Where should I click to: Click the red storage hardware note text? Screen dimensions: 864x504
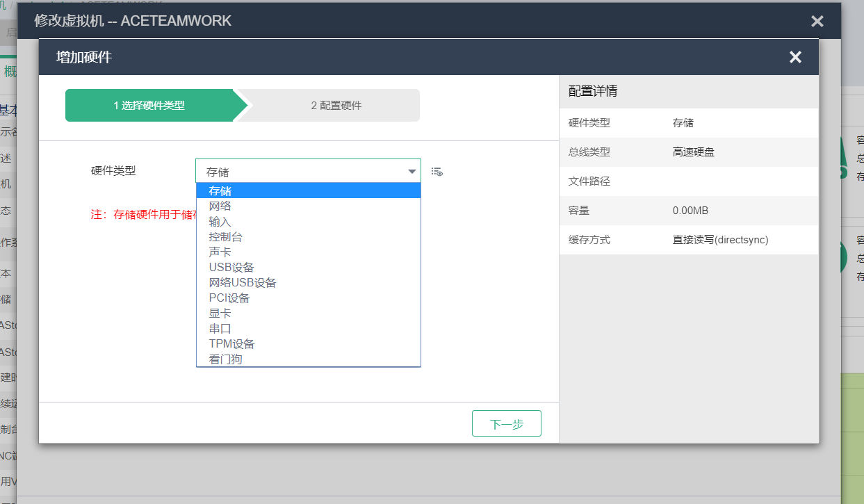point(143,215)
